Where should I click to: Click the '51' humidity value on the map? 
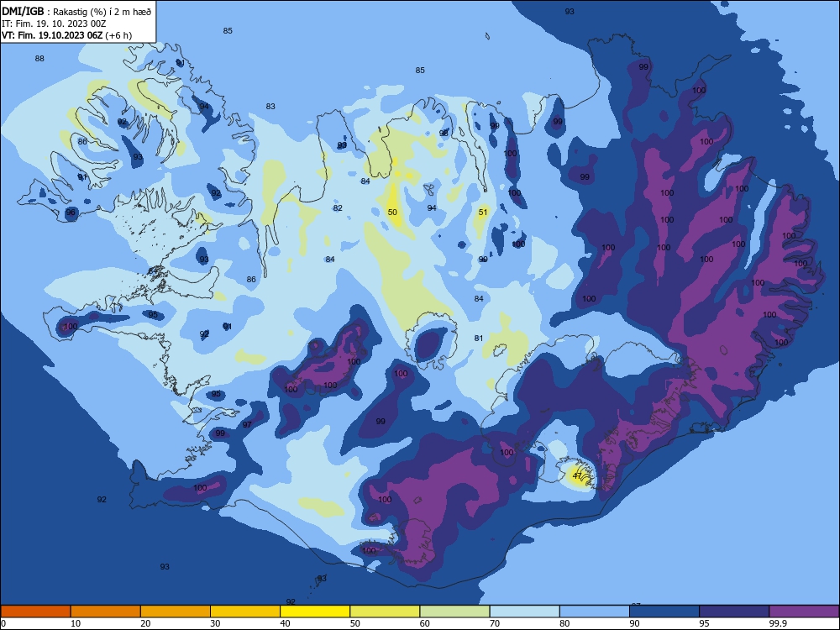pyautogui.click(x=483, y=213)
